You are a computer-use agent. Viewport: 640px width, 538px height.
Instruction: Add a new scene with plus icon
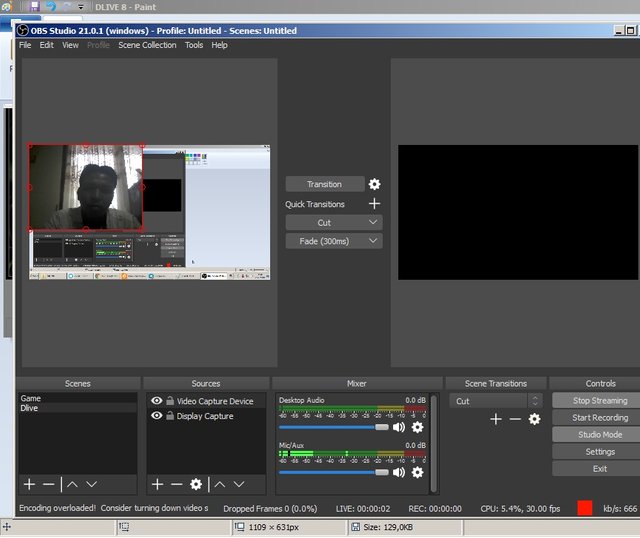coord(29,485)
